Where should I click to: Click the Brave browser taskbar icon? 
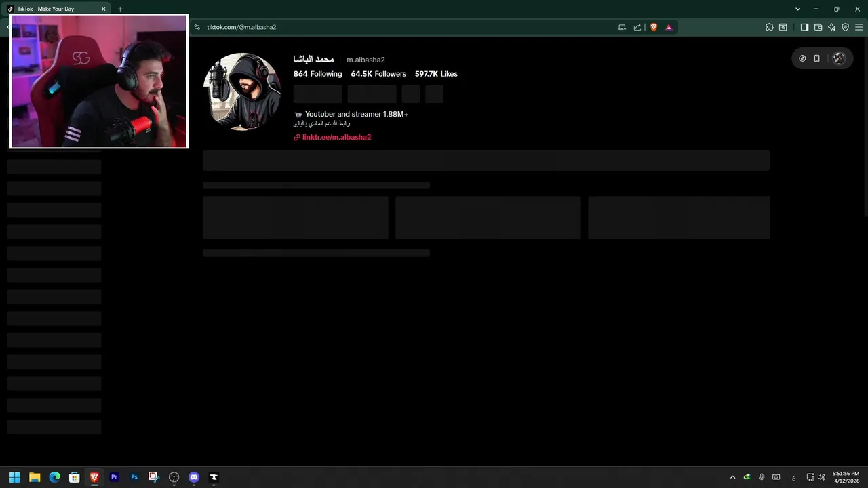[94, 477]
